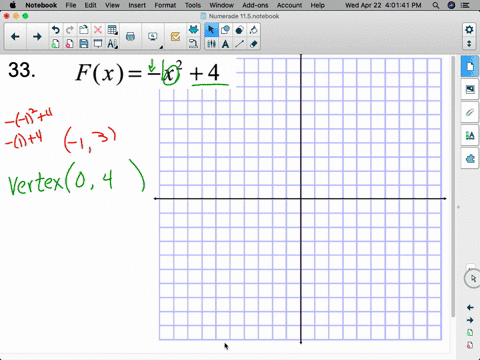
Task: Click the Open File icon
Action: tap(83, 30)
